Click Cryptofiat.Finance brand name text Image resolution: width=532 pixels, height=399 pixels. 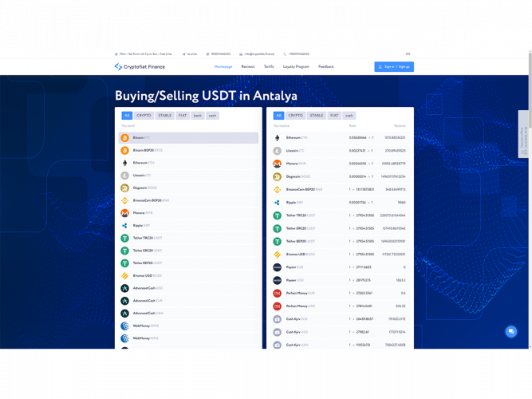144,66
